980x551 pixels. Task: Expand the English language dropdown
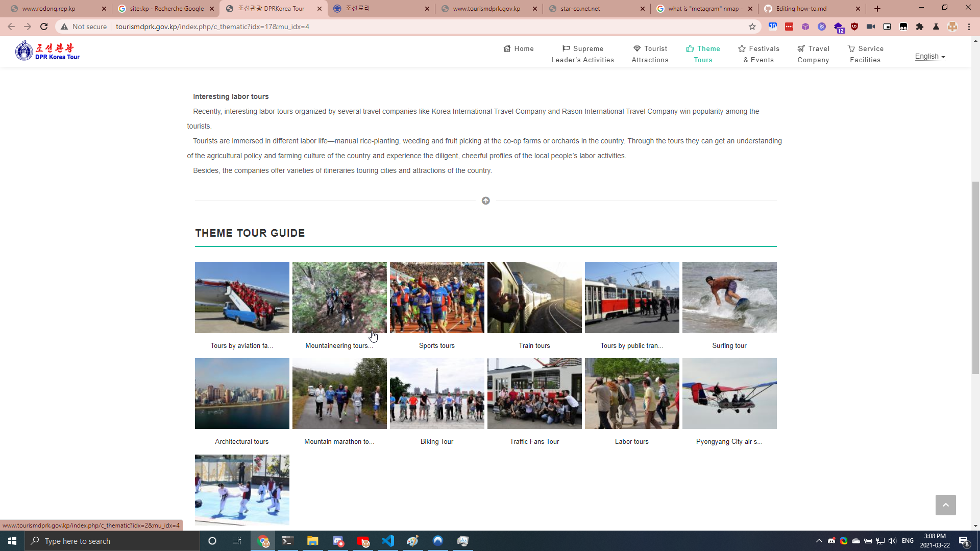(929, 56)
